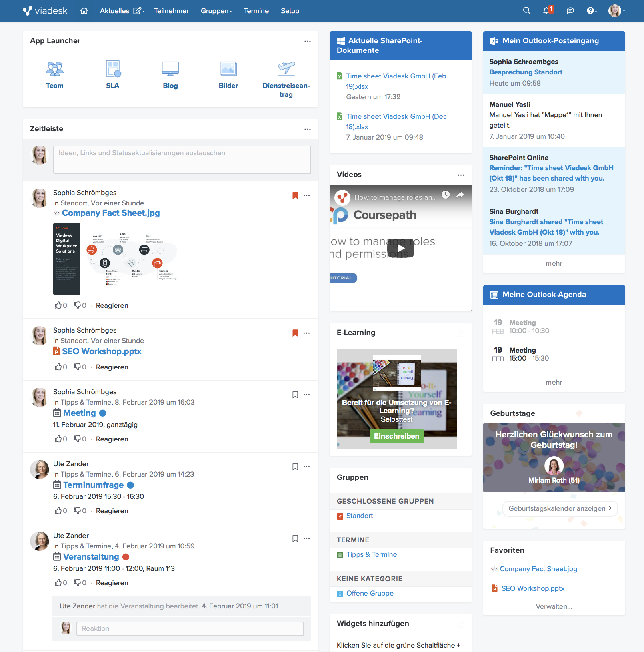Bookmark the Terminumfrage post
This screenshot has height=652, width=644.
pos(295,467)
